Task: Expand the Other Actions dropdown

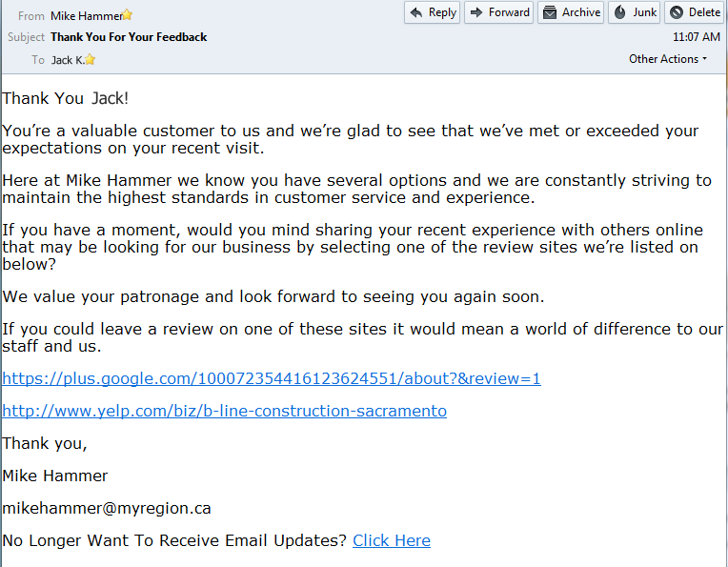Action: point(668,59)
